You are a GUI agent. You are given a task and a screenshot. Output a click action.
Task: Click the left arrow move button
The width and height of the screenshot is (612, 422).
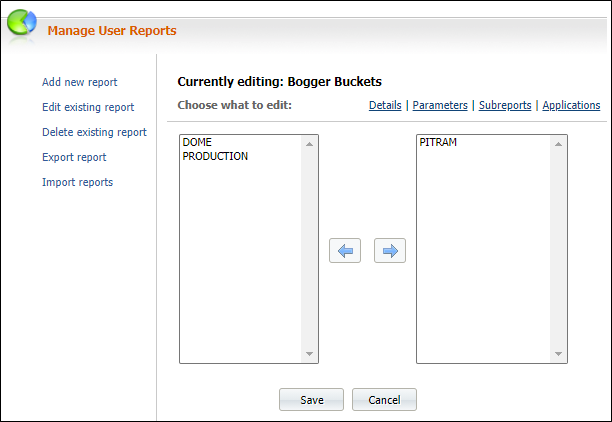click(x=345, y=251)
